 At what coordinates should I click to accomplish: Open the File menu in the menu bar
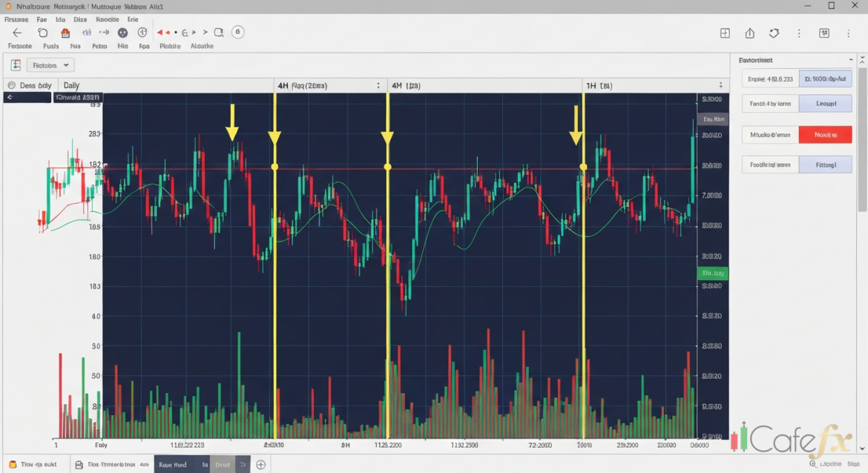pyautogui.click(x=41, y=19)
